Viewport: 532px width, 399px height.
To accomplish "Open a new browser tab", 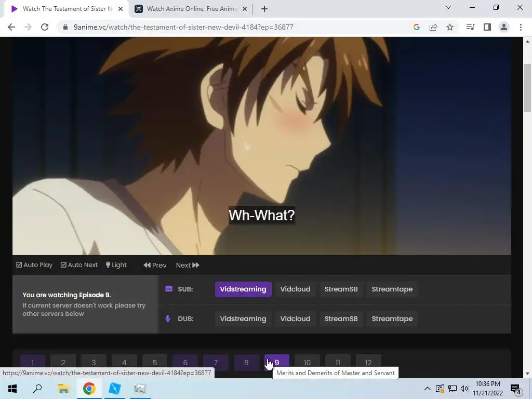I will [x=264, y=9].
